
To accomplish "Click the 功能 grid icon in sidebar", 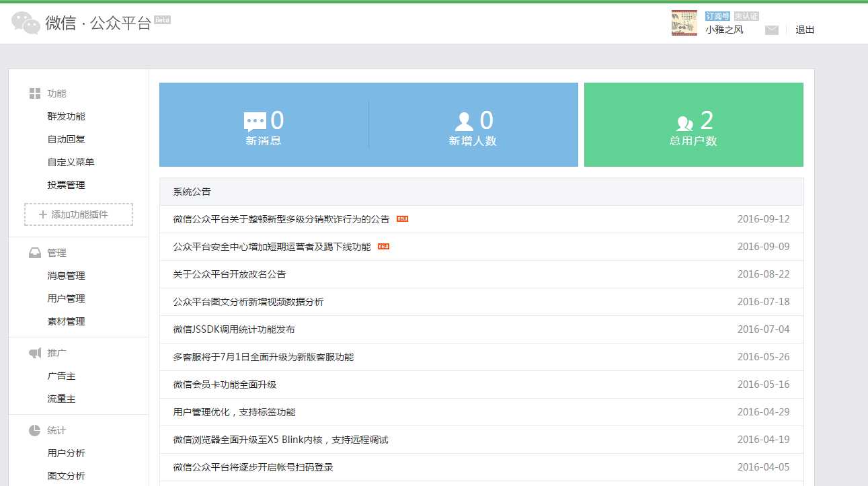I will (35, 93).
